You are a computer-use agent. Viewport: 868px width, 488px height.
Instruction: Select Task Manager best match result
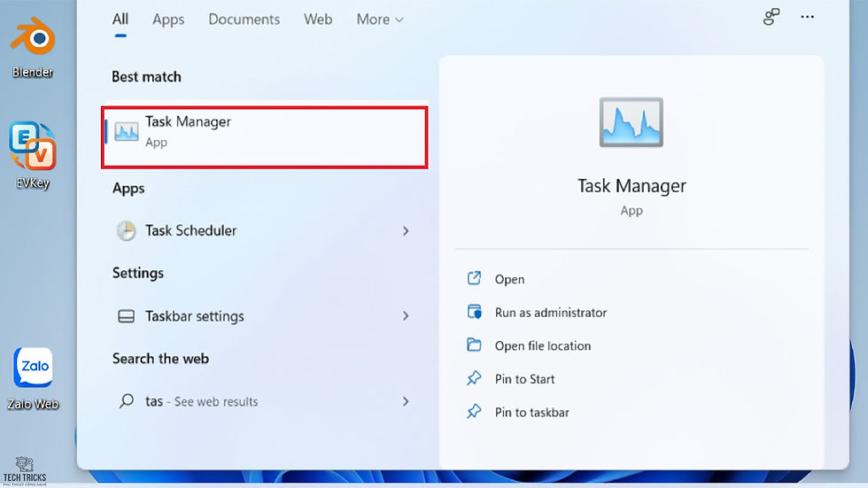[265, 137]
